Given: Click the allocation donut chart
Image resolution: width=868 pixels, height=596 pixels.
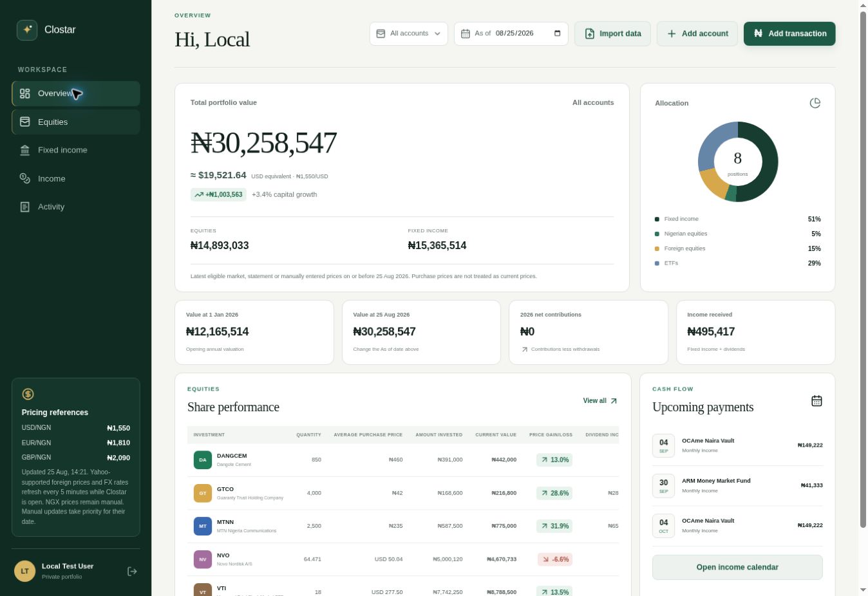Looking at the screenshot, I should 738,162.
